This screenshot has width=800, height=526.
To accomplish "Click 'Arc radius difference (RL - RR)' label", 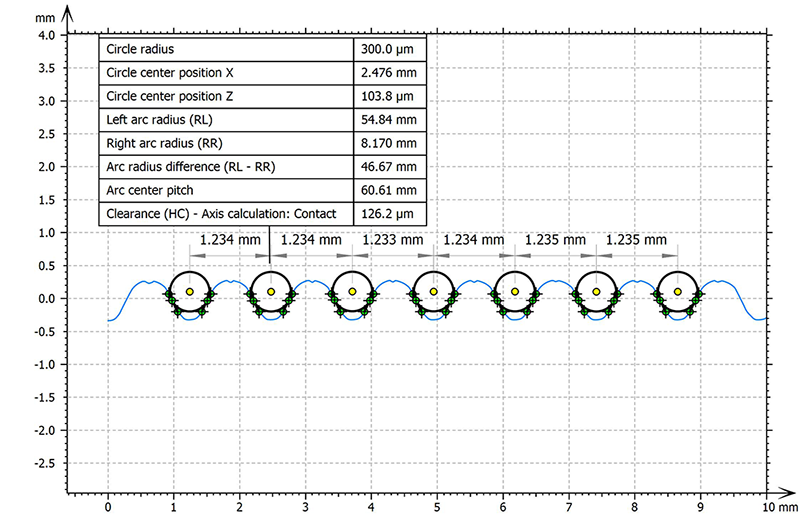I will [190, 167].
